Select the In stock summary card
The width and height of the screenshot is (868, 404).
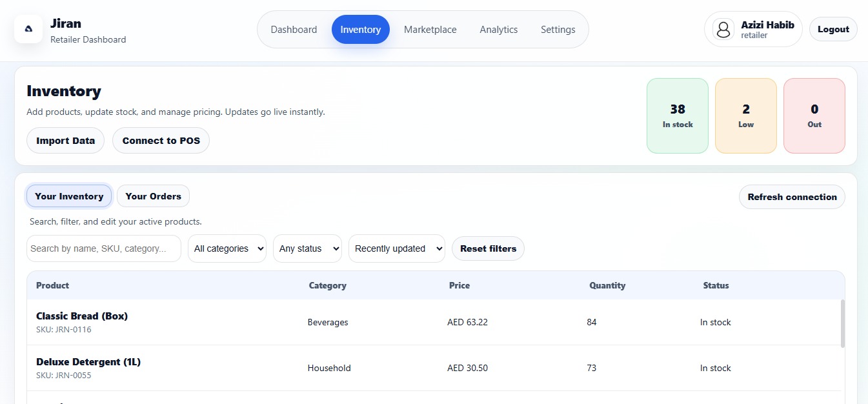(x=677, y=116)
